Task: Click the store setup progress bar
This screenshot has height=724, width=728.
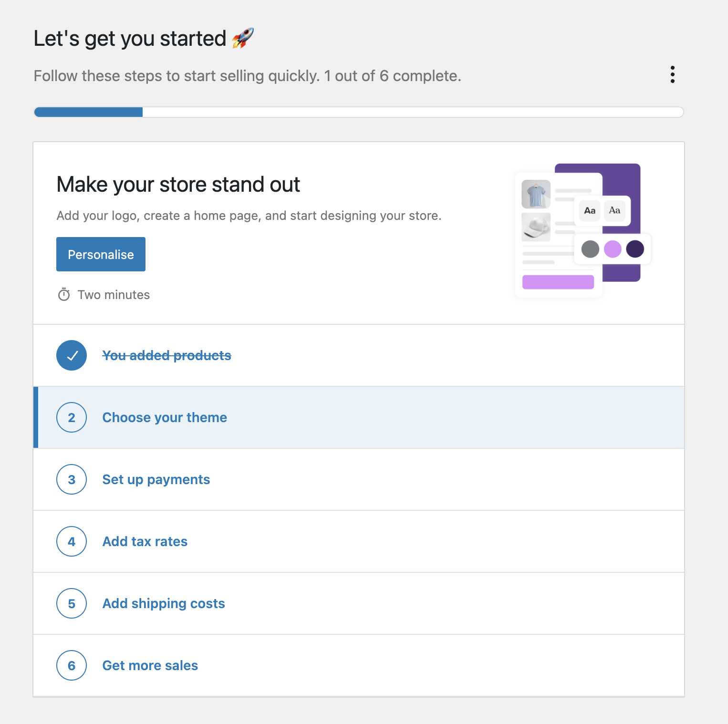Action: (358, 112)
